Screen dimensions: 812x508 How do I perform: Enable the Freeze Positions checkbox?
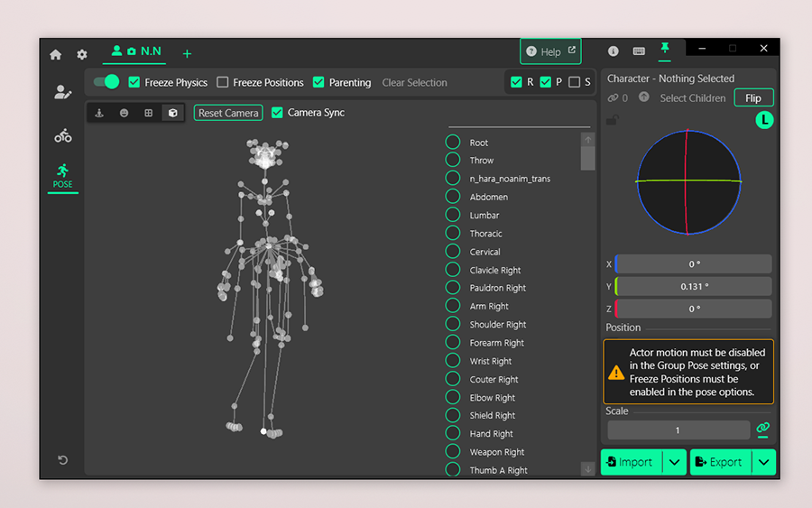223,82
